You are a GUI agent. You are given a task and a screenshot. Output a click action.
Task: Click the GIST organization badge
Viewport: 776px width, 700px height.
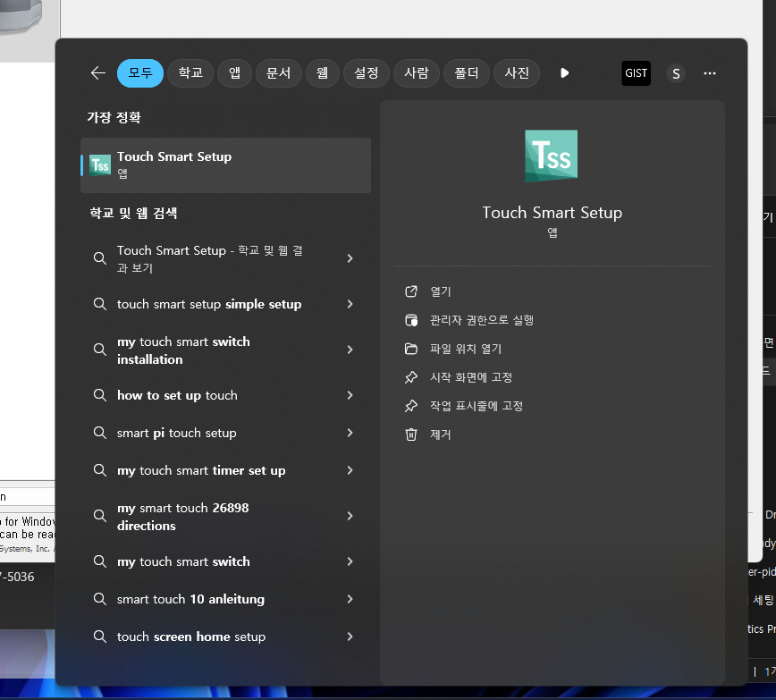coord(636,73)
